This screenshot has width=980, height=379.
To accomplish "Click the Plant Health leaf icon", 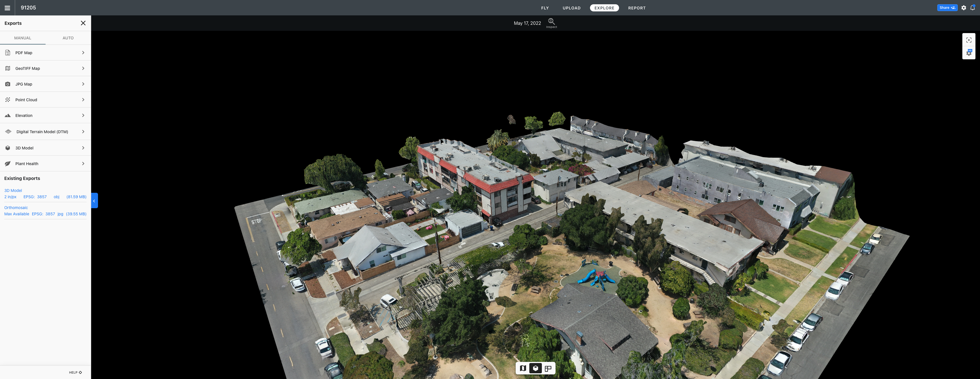I will [x=8, y=164].
